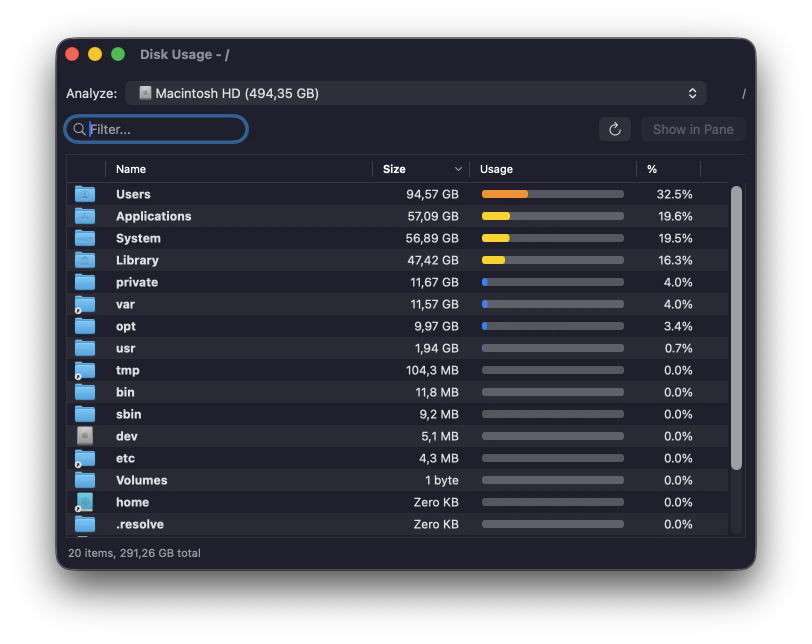Screen dimensions: 812x644
Task: Click the slash link beside the Analyze bar
Action: click(x=744, y=93)
